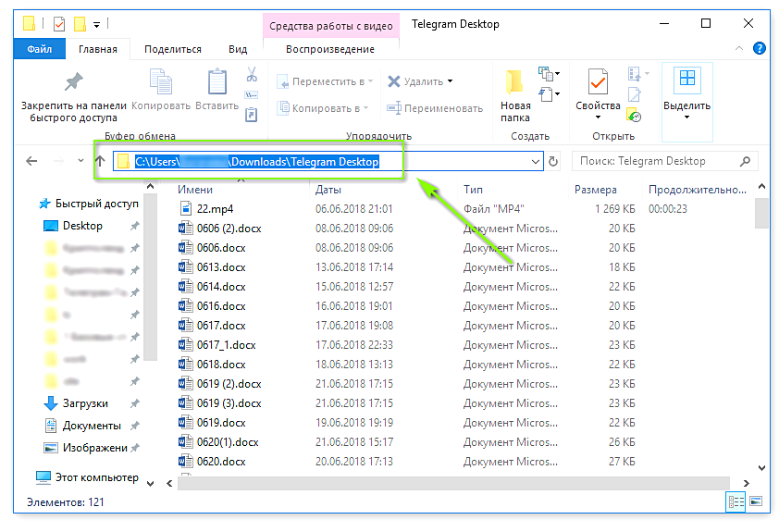Collapse the ribbon with the chevron
Viewport: 779px width, 532px height.
(x=739, y=48)
